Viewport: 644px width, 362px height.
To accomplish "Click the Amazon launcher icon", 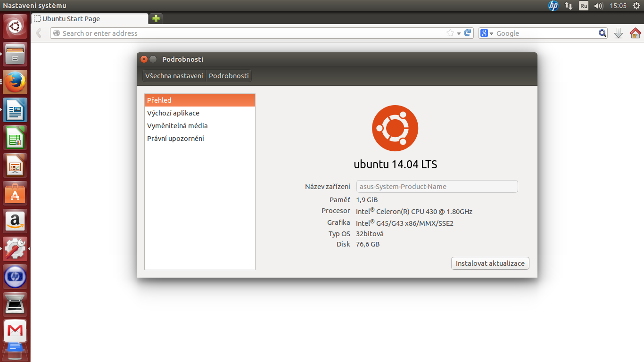I will tap(15, 222).
